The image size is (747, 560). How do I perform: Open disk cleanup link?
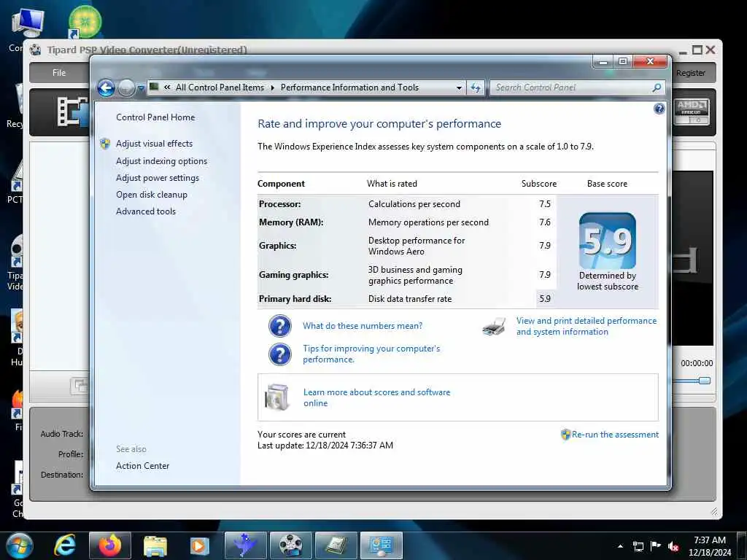(x=152, y=194)
